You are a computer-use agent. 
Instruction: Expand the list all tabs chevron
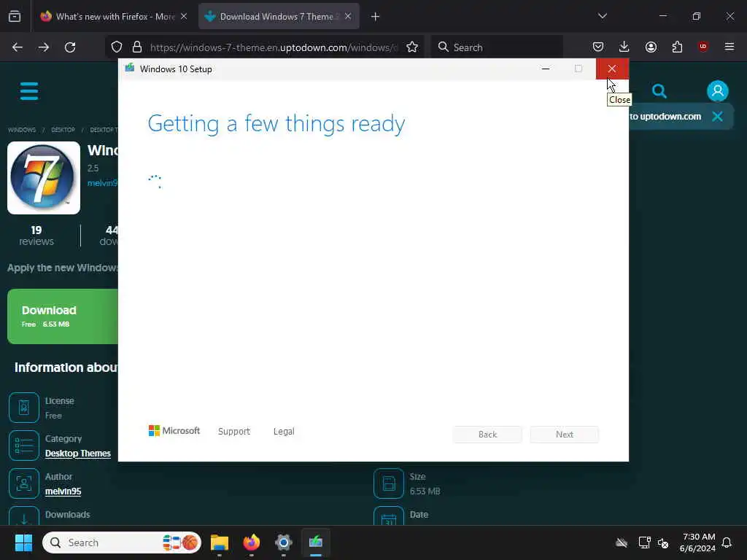pos(602,16)
